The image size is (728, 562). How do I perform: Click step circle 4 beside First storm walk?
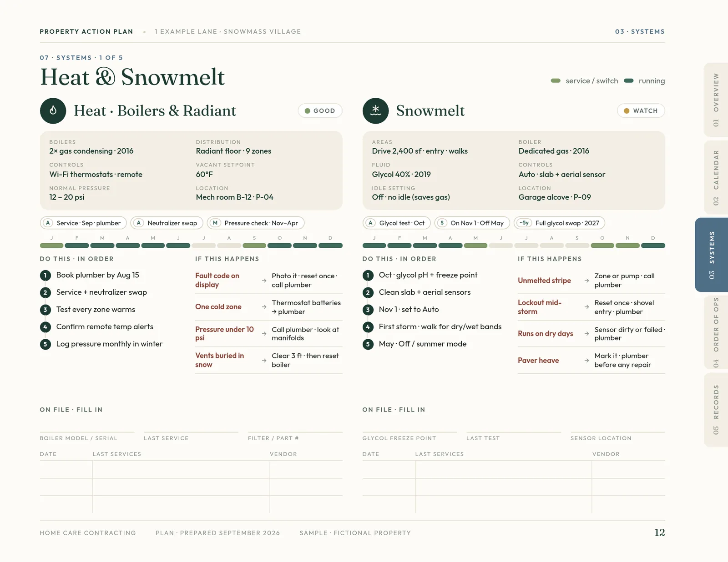[368, 327]
